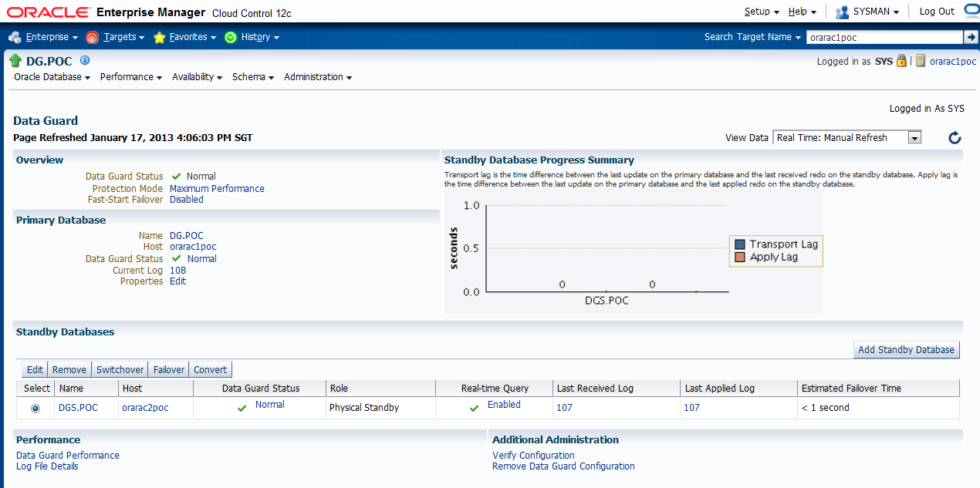This screenshot has width=980, height=488.
Task: Open the Help menu
Action: [x=803, y=12]
